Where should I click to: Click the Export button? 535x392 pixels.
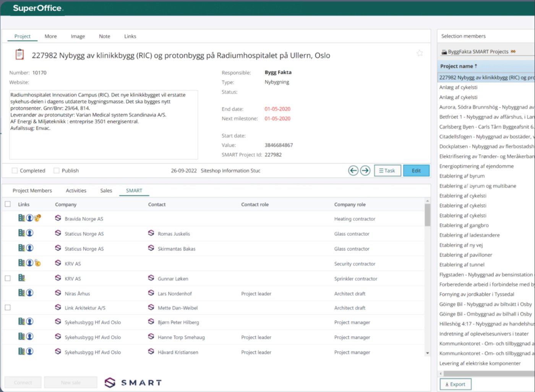[x=456, y=384]
